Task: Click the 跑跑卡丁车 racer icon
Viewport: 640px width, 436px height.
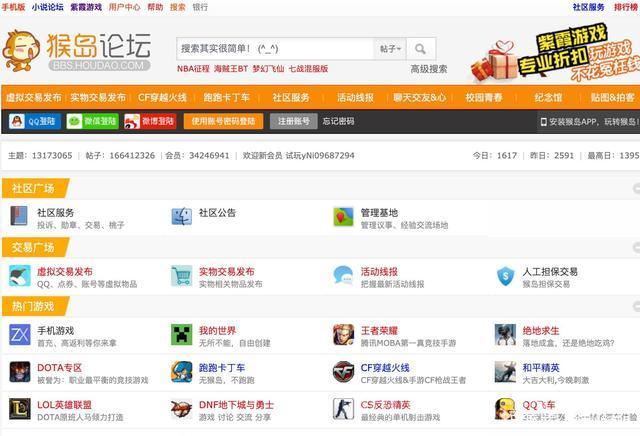Action: (x=182, y=372)
